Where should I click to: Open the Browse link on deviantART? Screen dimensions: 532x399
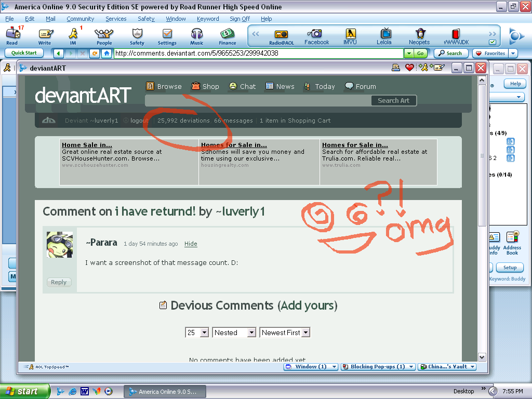pyautogui.click(x=164, y=87)
